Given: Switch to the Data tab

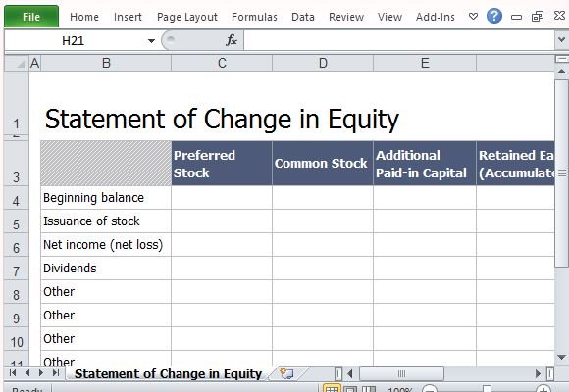Looking at the screenshot, I should (x=302, y=17).
